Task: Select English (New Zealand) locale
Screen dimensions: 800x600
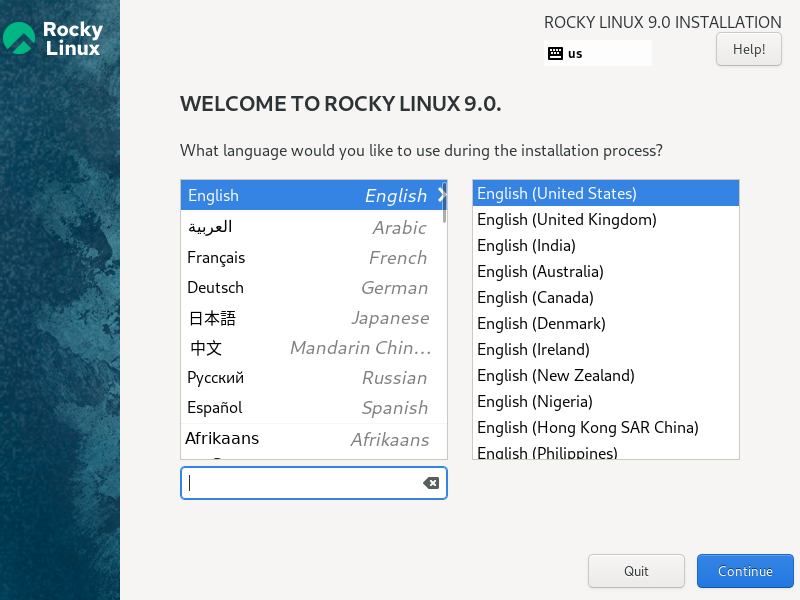Action: [606, 376]
